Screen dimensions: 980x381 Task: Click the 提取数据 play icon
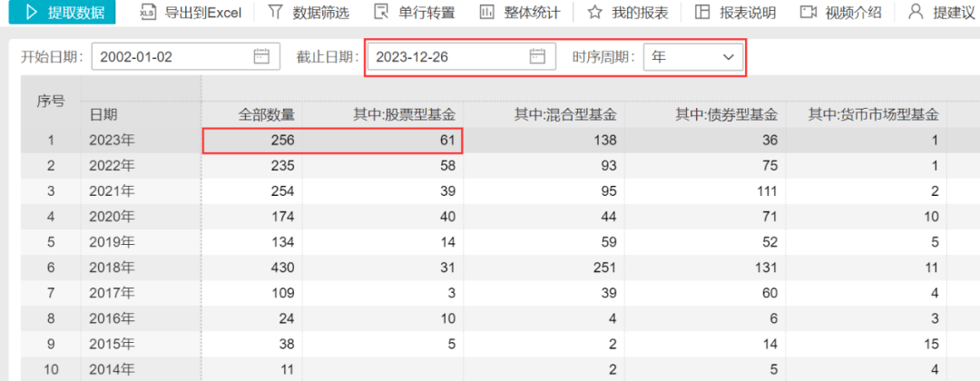coord(34,12)
